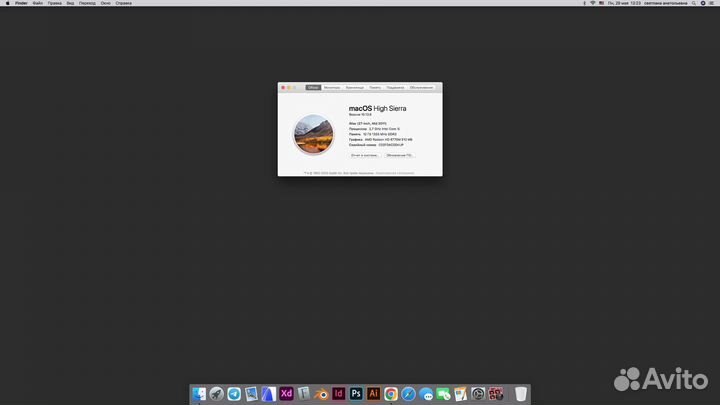Open Spotlight search in the menu bar
This screenshot has height=405, width=720.
[x=694, y=3]
